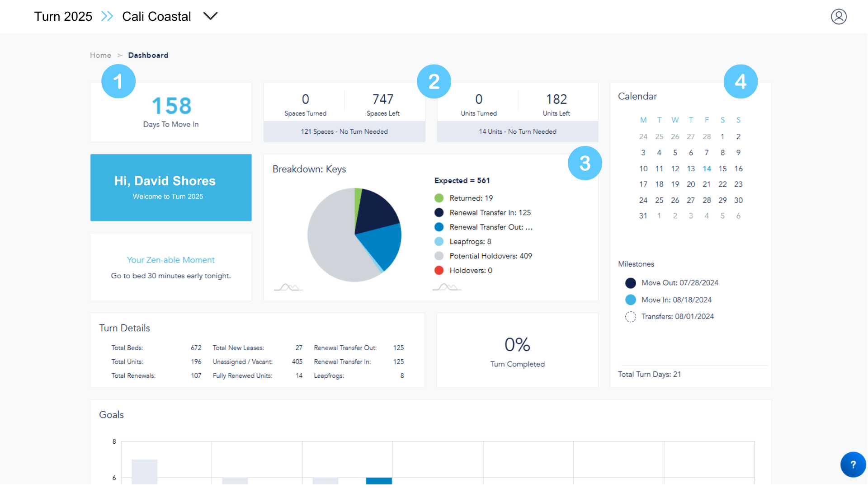Toggle Returned series in keys legend
This screenshot has height=488, width=868.
[x=471, y=198]
